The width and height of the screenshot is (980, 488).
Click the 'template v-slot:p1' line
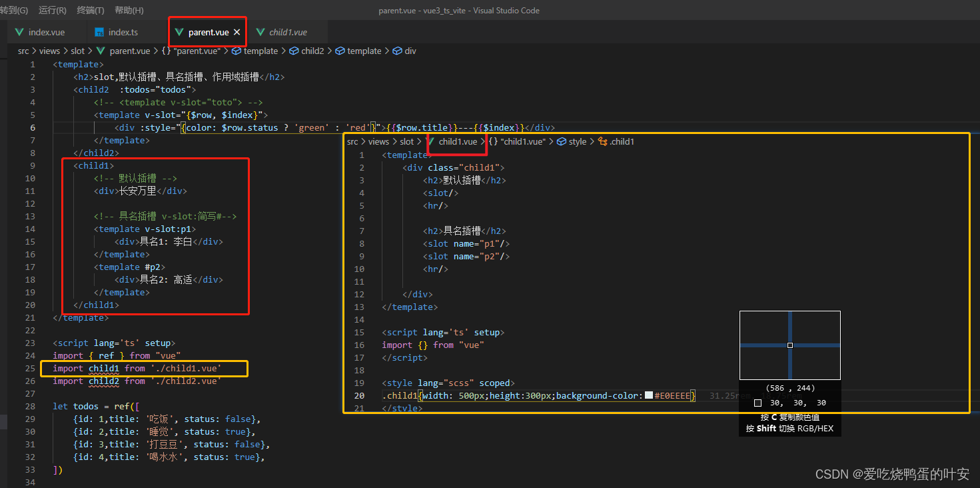[145, 229]
